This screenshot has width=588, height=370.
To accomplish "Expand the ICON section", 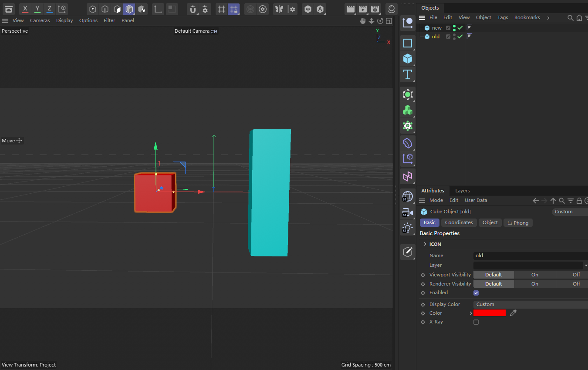I will point(425,244).
